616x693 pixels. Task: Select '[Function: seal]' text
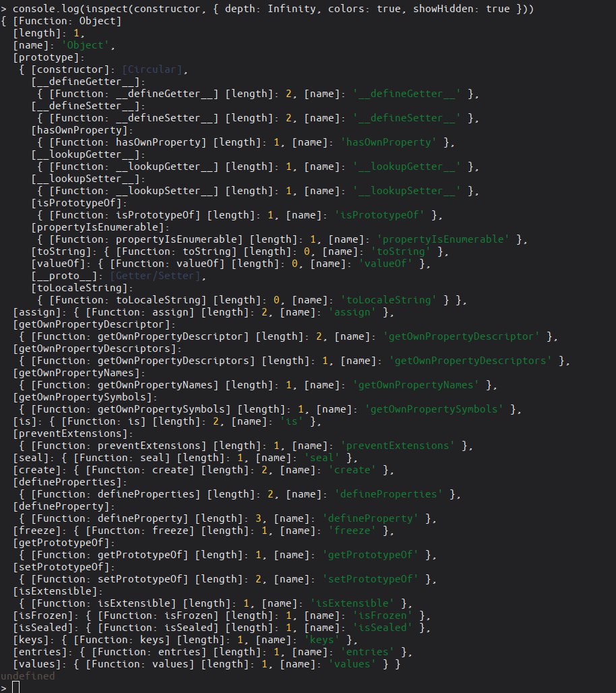(121, 458)
